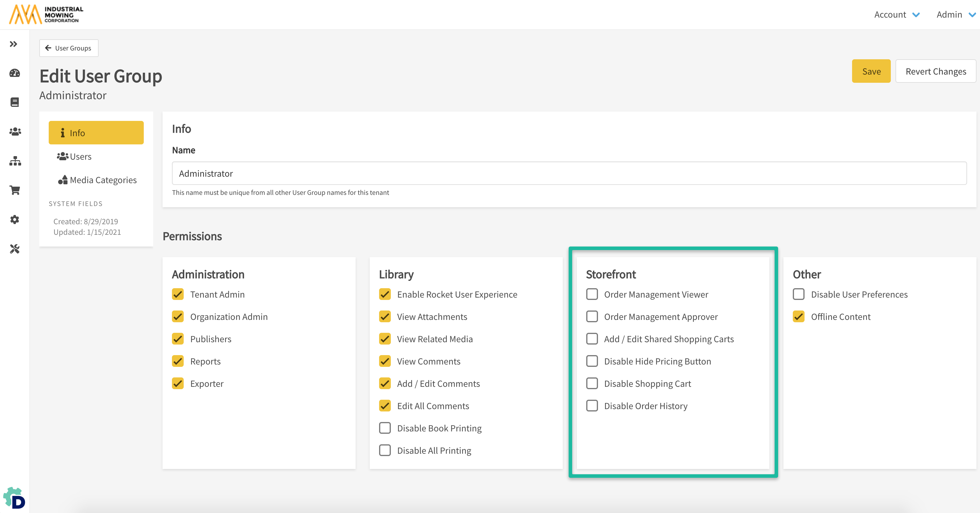Enable the Order Management Viewer permission
Screen dimensions: 980x513
[592, 294]
